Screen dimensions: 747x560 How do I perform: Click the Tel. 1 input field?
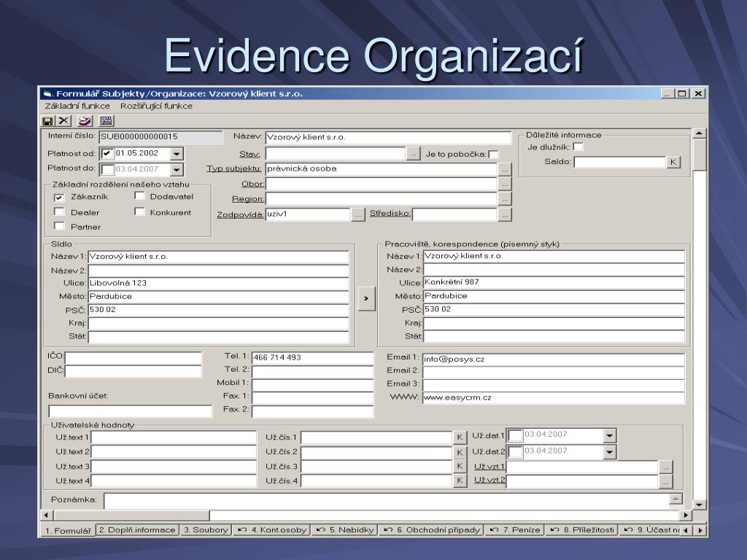(x=312, y=357)
